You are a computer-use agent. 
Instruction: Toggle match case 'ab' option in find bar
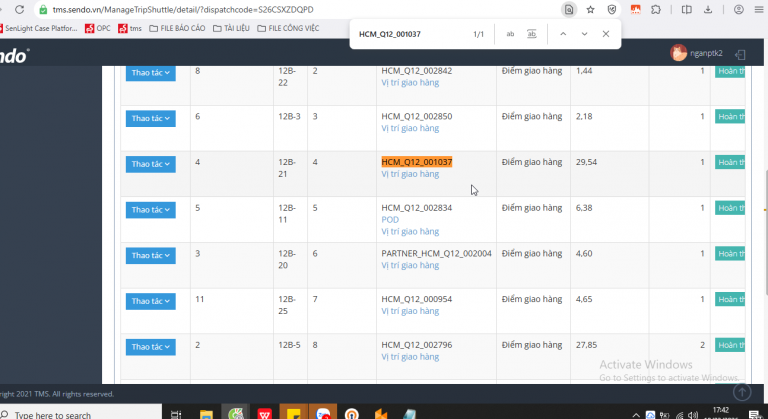tap(510, 34)
